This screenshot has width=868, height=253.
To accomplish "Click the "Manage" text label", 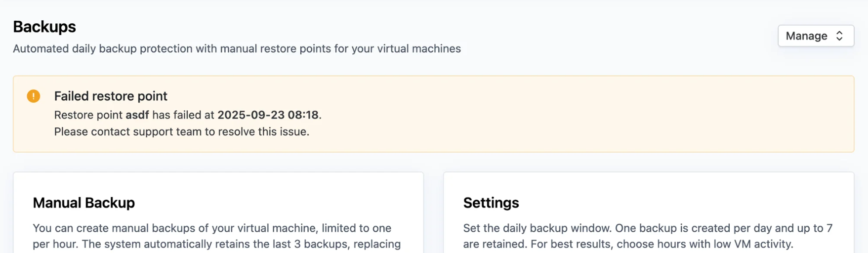I will coord(806,36).
